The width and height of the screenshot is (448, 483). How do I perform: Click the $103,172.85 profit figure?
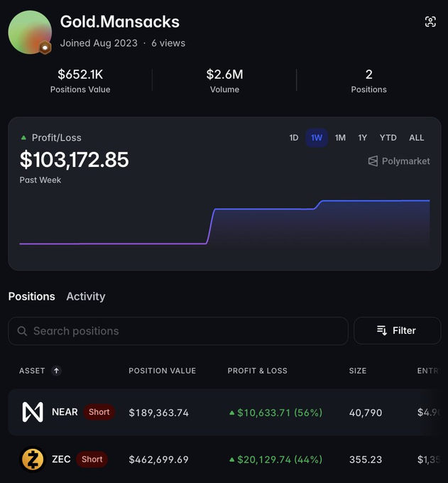75,160
